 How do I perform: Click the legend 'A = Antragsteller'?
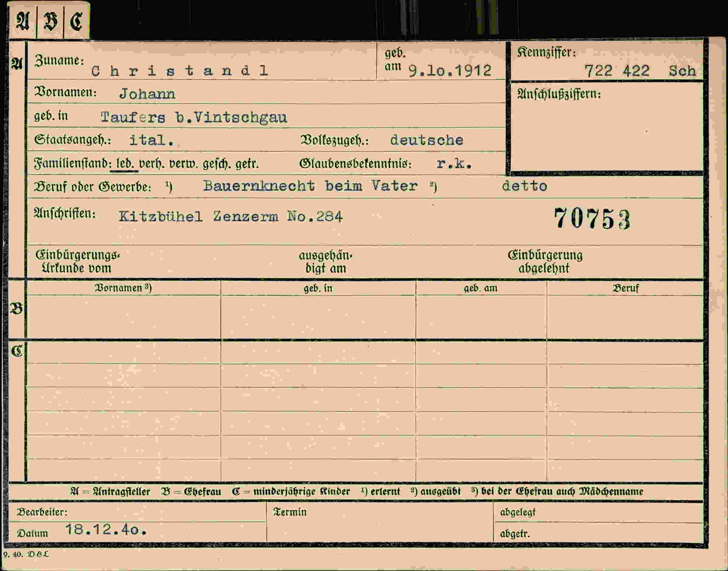click(x=110, y=491)
